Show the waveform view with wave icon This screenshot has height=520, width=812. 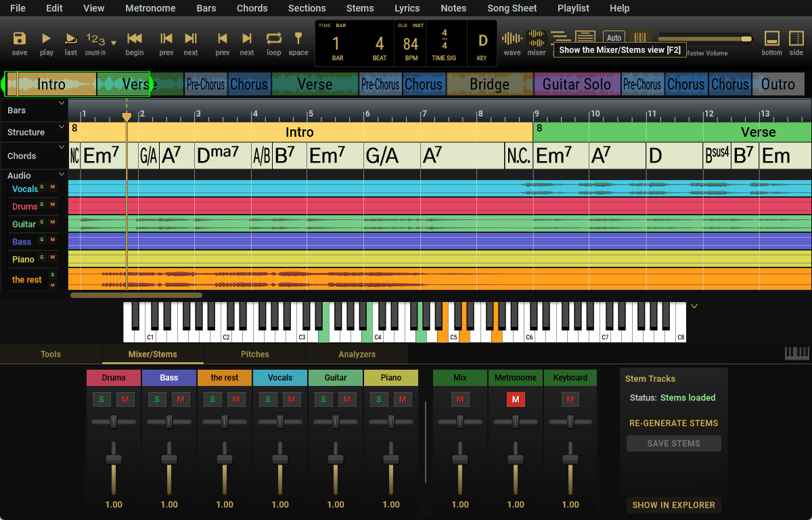[x=512, y=38]
